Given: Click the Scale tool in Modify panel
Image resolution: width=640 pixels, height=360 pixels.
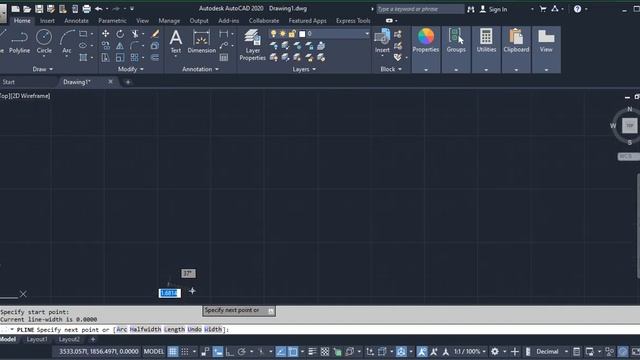Looking at the screenshot, I should tap(120, 58).
